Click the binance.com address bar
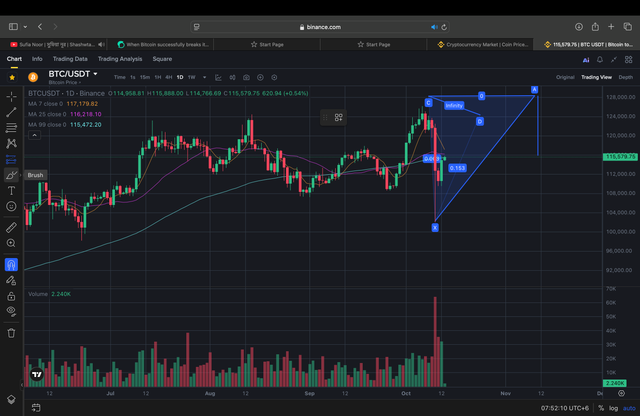 (x=320, y=27)
